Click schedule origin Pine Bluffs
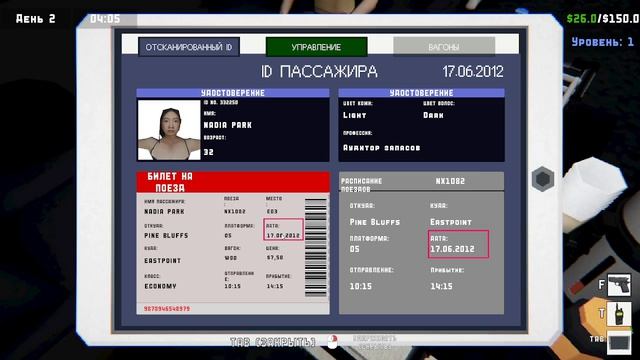The height and width of the screenshot is (360, 640). tap(375, 222)
